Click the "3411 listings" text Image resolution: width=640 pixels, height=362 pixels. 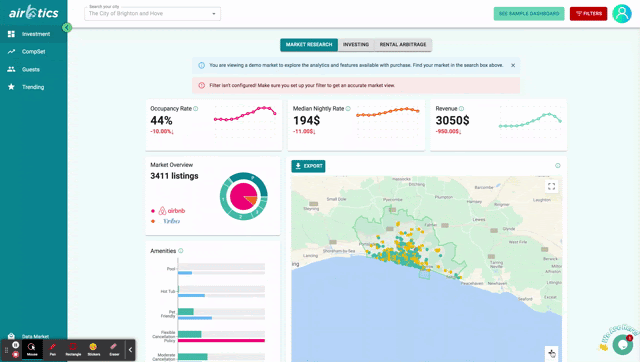(174, 176)
